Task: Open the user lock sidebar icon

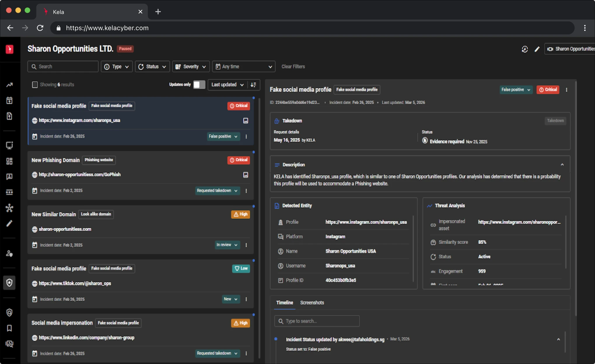Action: tap(10, 253)
